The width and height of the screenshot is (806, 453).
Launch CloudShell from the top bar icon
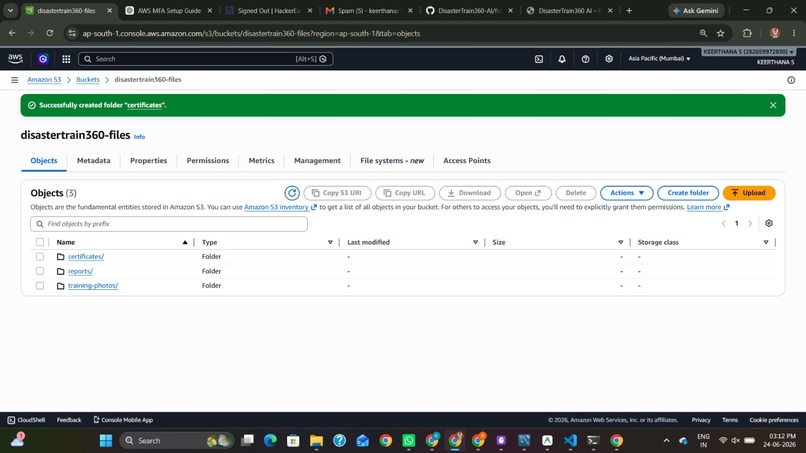click(x=539, y=59)
